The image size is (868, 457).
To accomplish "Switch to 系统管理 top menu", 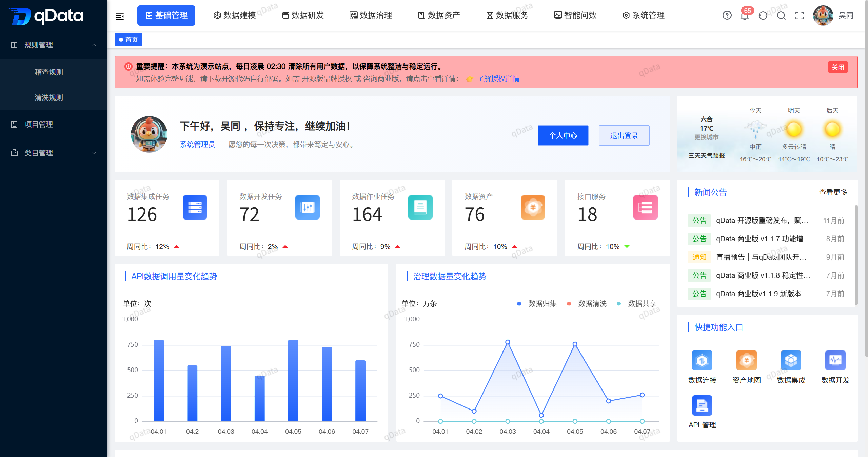I will click(644, 15).
